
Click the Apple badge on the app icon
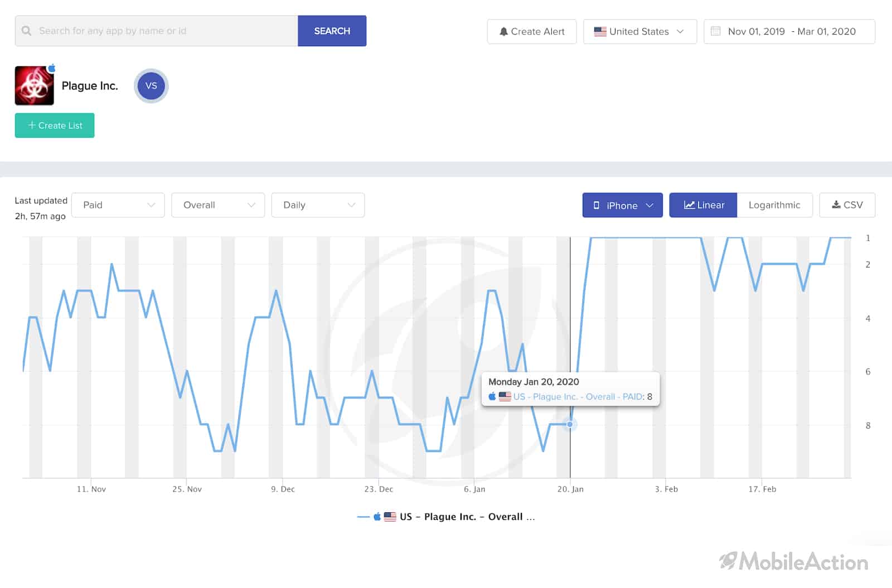tap(52, 68)
